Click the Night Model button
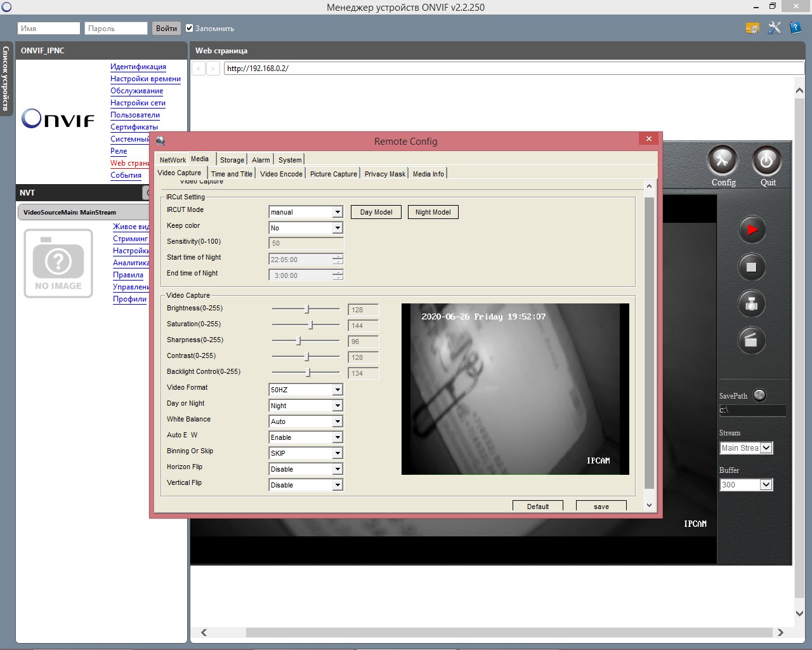This screenshot has height=650, width=812. [433, 212]
